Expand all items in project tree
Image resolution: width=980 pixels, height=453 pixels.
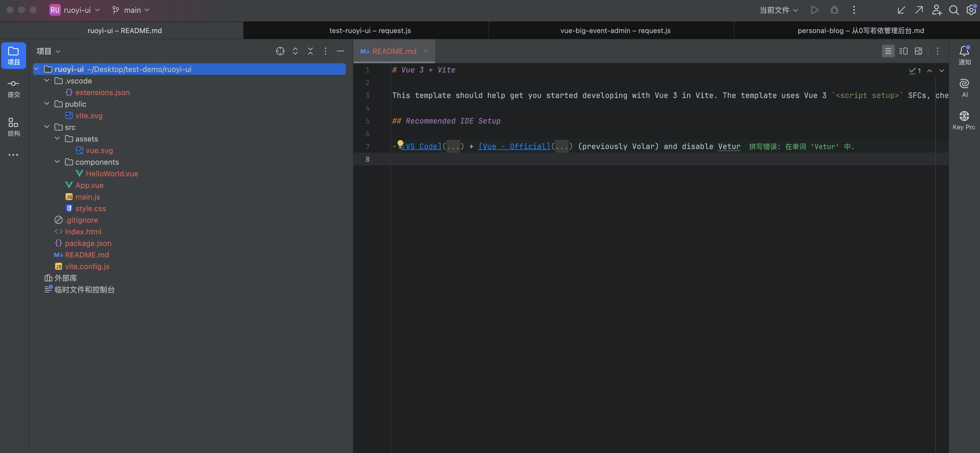click(x=295, y=51)
